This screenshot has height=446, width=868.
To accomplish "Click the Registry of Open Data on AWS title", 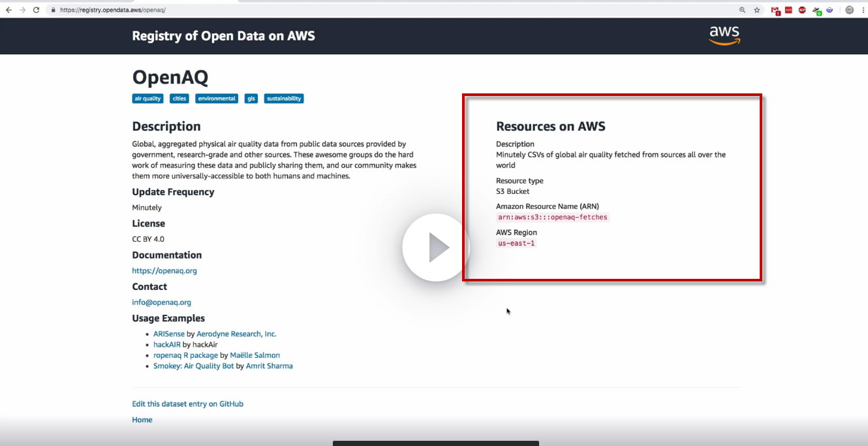I will pos(223,36).
